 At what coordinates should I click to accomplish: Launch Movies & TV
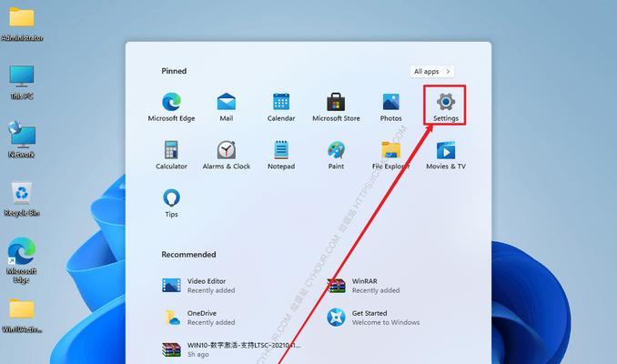pyautogui.click(x=445, y=155)
